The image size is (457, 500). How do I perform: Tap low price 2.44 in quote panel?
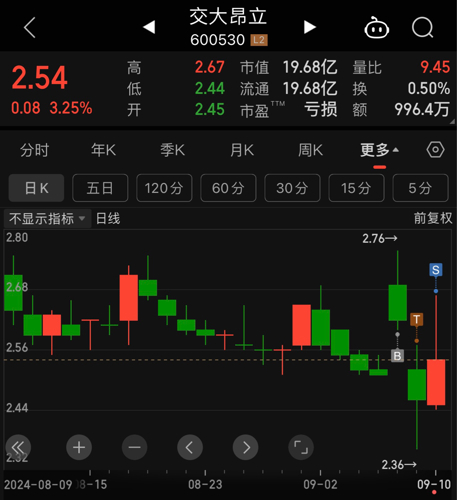coord(210,89)
